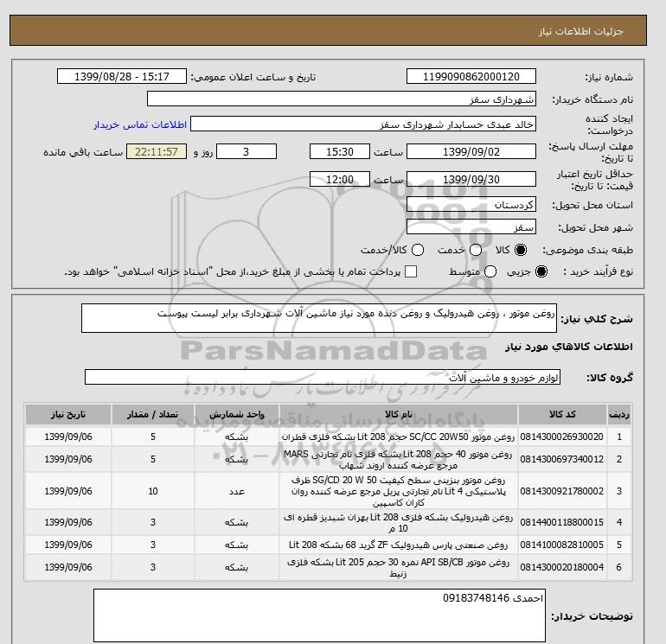This screenshot has width=666, height=644.
Task: Click product code 0814100082810005
Action: [x=561, y=545]
